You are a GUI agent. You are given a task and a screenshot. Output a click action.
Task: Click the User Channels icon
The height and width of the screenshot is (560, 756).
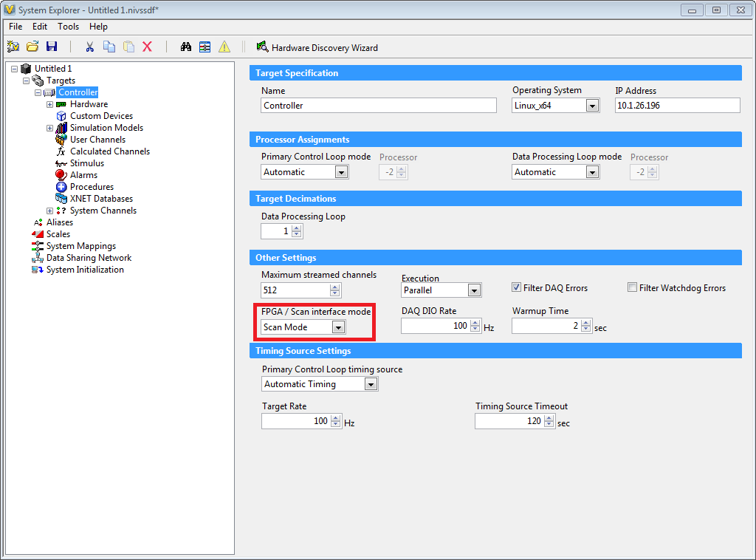(61, 140)
